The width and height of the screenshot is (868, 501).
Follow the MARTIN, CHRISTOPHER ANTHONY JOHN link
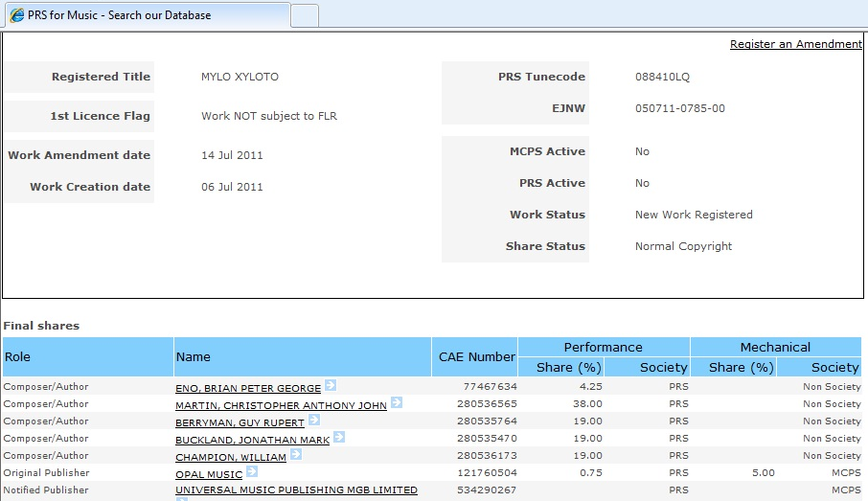pyautogui.click(x=281, y=405)
